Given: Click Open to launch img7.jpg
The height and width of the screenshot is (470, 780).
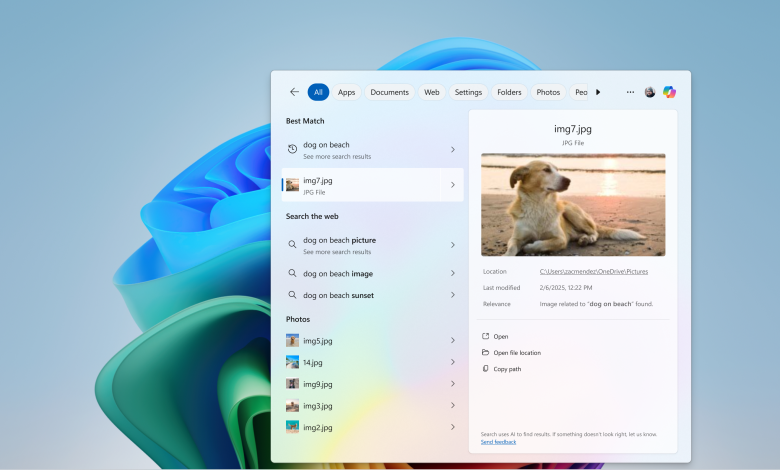Looking at the screenshot, I should (500, 337).
